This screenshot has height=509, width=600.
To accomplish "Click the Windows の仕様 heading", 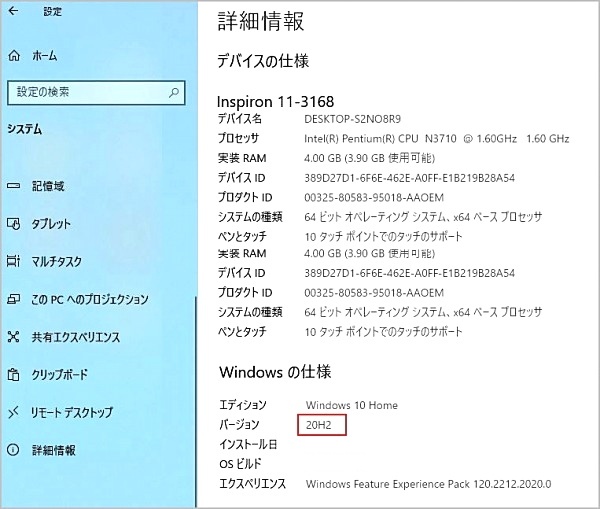I will (x=275, y=372).
